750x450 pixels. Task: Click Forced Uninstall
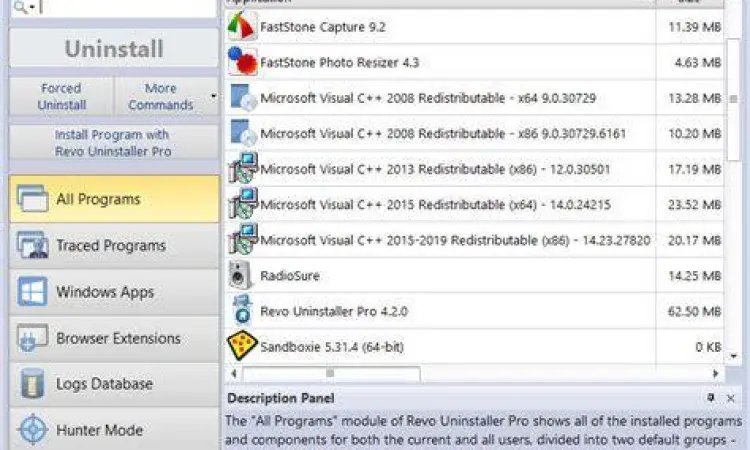(x=62, y=96)
